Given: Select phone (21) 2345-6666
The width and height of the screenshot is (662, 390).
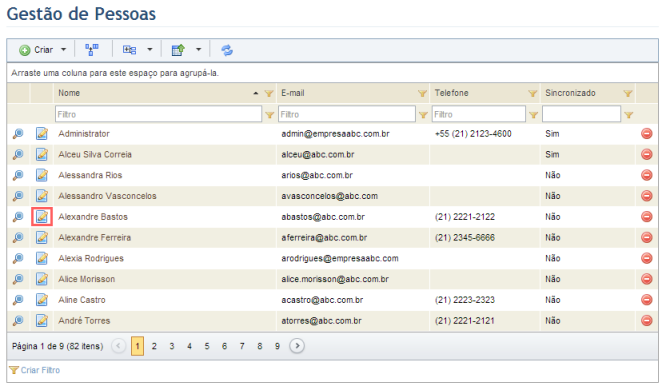Looking at the screenshot, I should (x=465, y=238).
